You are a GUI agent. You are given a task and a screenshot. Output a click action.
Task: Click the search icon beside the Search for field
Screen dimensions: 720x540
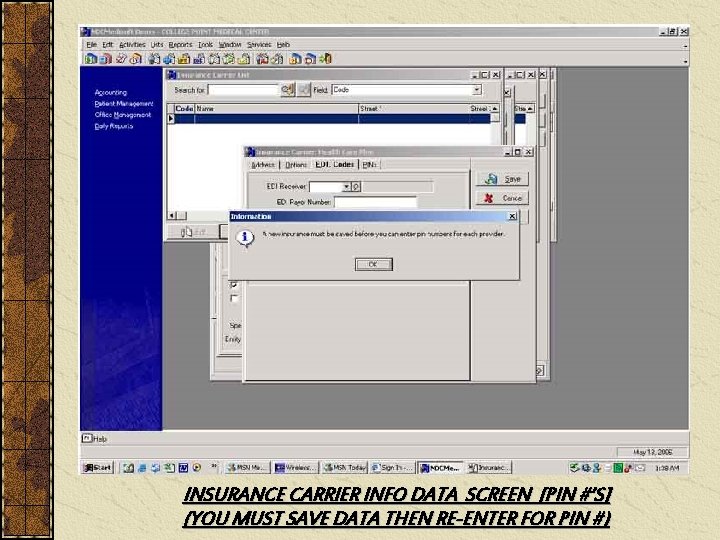click(288, 90)
